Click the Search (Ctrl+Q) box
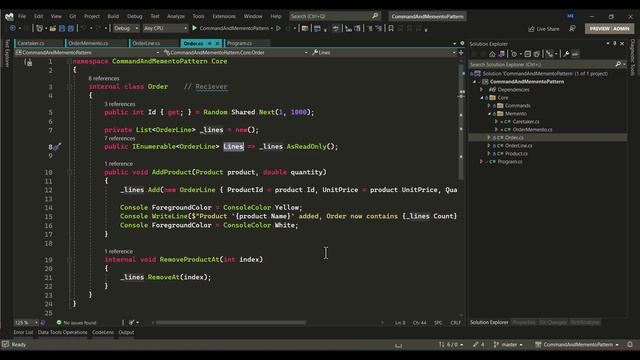Image resolution: width=640 pixels, height=360 pixels. tap(334, 16)
